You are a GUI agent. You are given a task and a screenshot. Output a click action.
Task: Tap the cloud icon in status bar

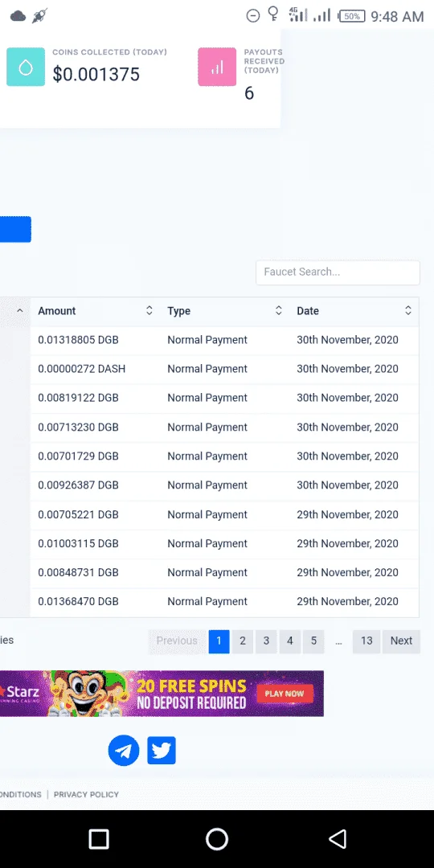coord(18,16)
